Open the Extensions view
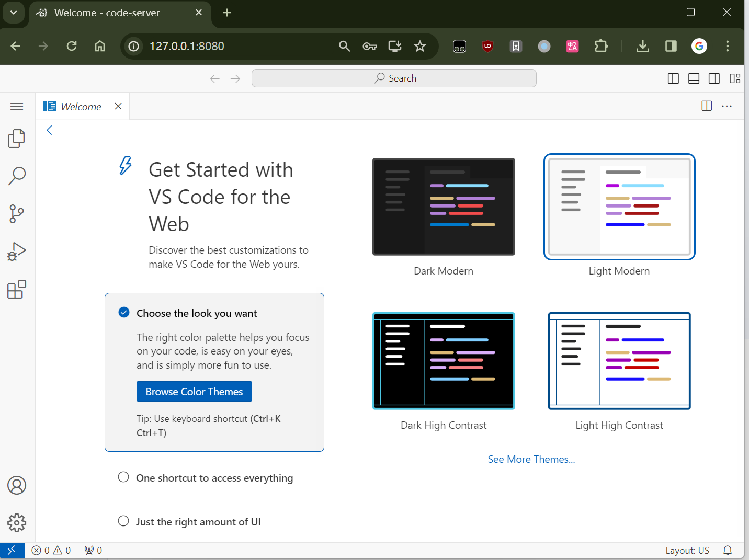This screenshot has height=560, width=749. click(x=17, y=289)
